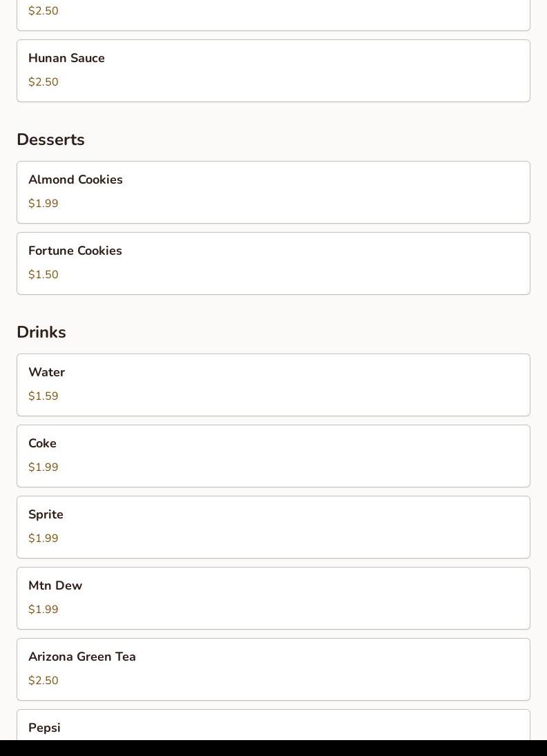
Task: Choose Fortune Cookies from the Desserts section
Action: pos(273,263)
